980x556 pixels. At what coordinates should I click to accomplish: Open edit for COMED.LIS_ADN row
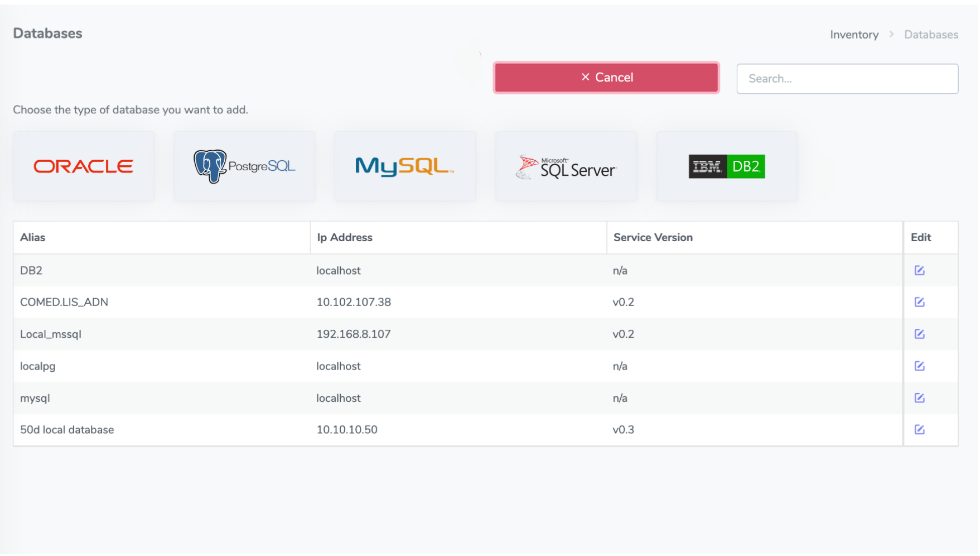[x=919, y=303]
